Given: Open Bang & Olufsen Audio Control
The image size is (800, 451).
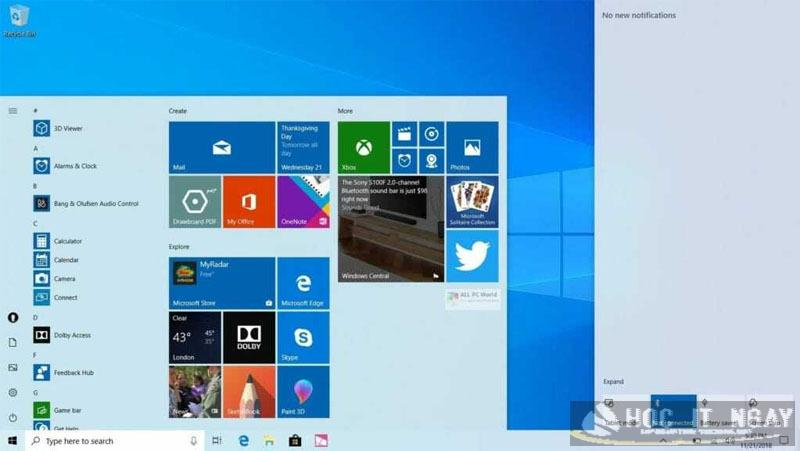Looking at the screenshot, I should [x=86, y=203].
